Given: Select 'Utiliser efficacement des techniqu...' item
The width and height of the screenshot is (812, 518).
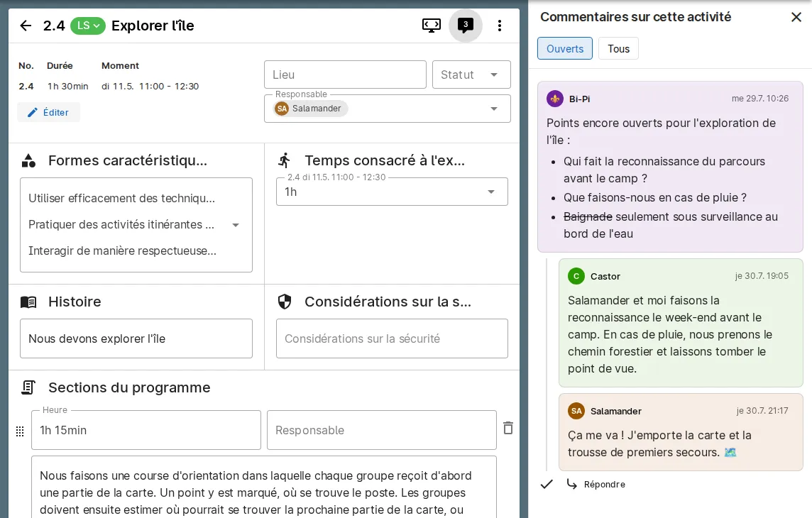Looking at the screenshot, I should click(x=121, y=198).
